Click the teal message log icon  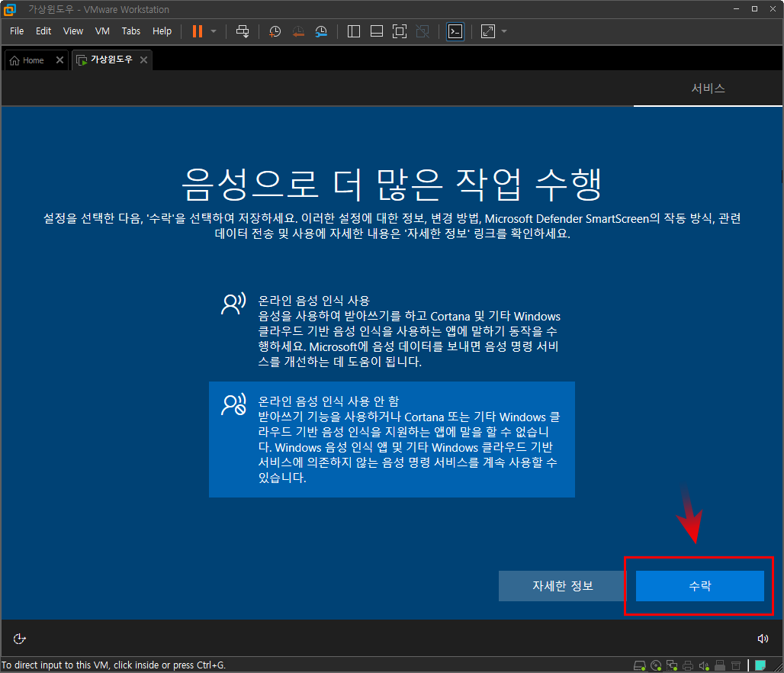point(760,665)
